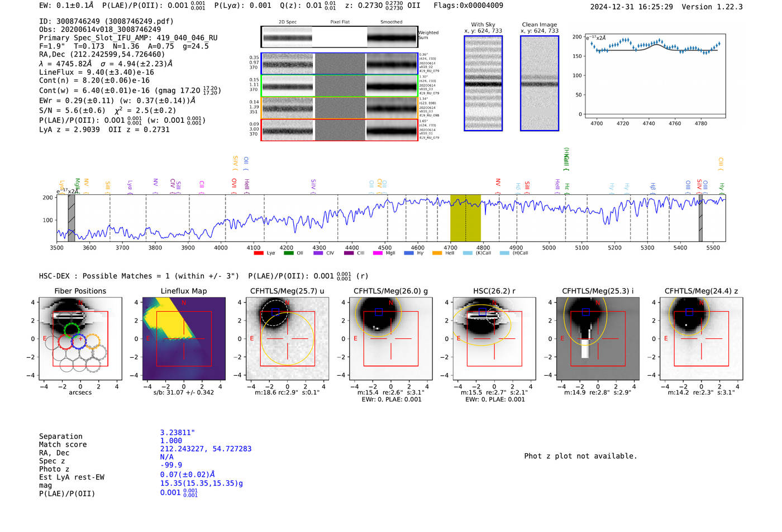Click the Phot z plot not available message
Viewport: 782px width, 532px height.
coord(580,456)
